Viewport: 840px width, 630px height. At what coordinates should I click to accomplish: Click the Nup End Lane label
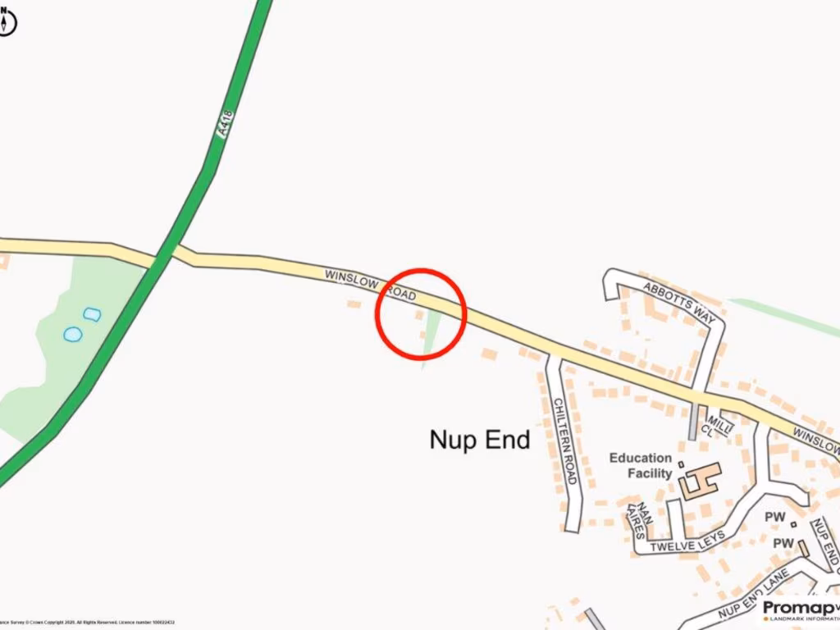coord(753,594)
